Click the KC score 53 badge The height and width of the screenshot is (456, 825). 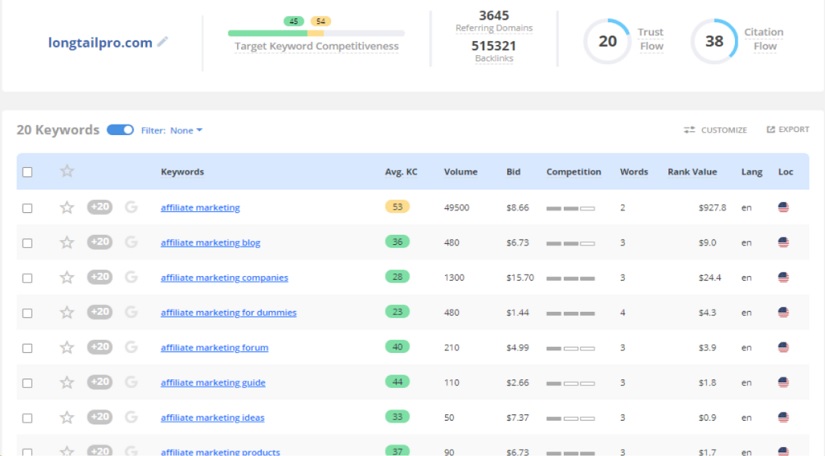(x=397, y=207)
